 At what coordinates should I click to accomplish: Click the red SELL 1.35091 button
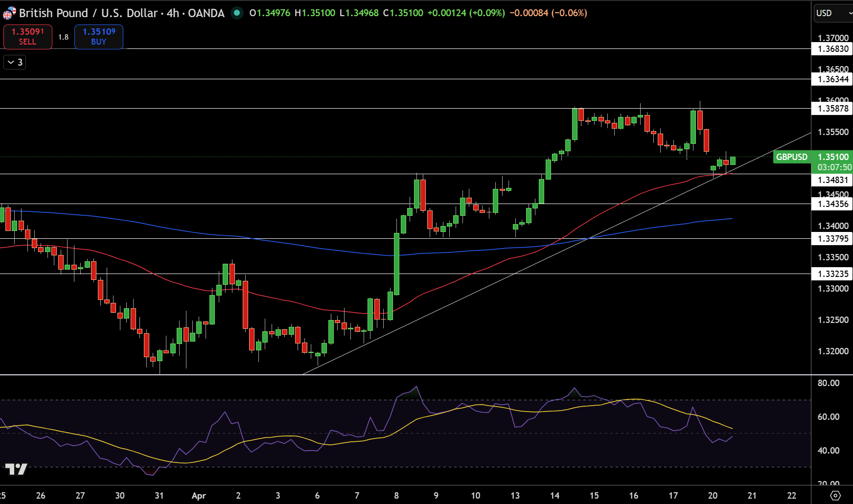28,37
